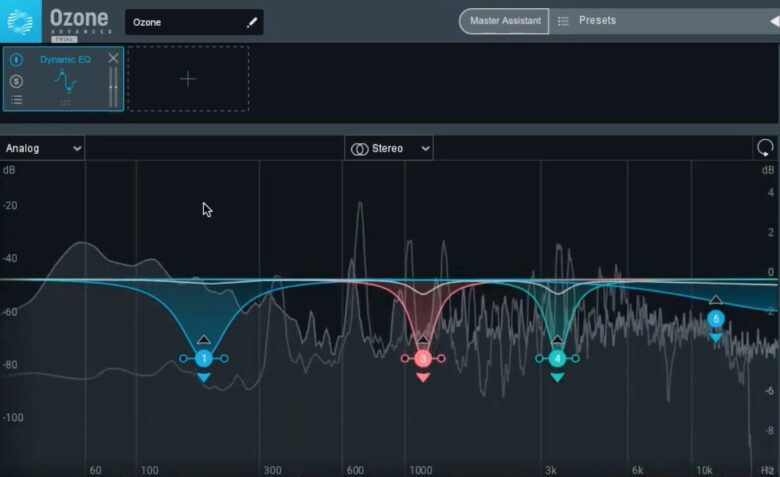Viewport: 780px width, 477px height.
Task: Select EQ band node 4
Action: click(x=557, y=358)
